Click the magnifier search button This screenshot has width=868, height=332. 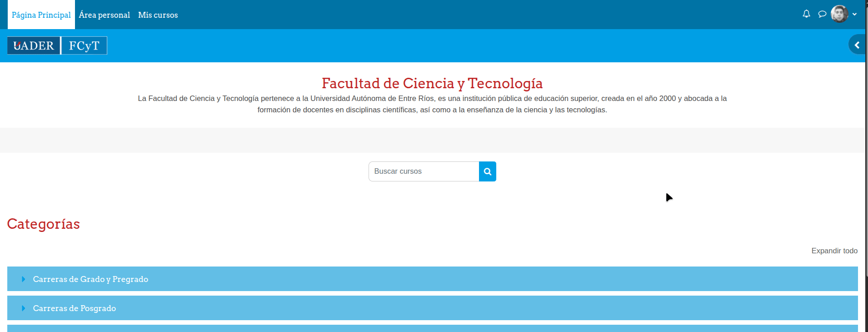click(488, 171)
